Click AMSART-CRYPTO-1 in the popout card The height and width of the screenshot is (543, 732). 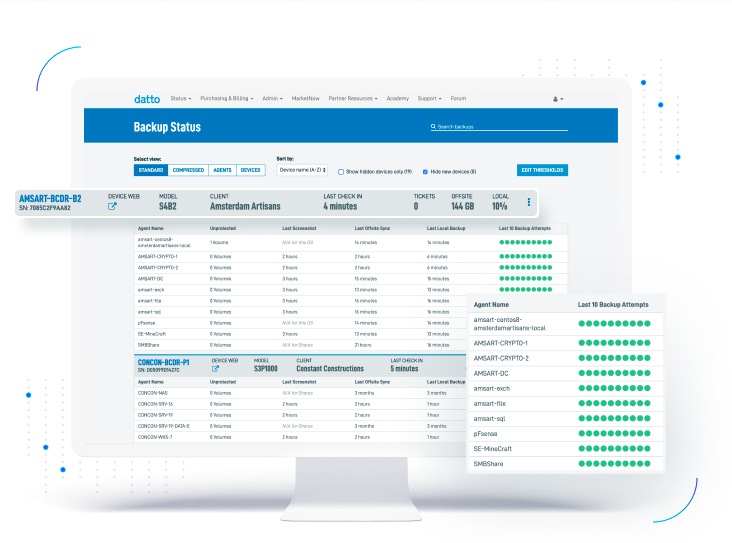point(500,343)
